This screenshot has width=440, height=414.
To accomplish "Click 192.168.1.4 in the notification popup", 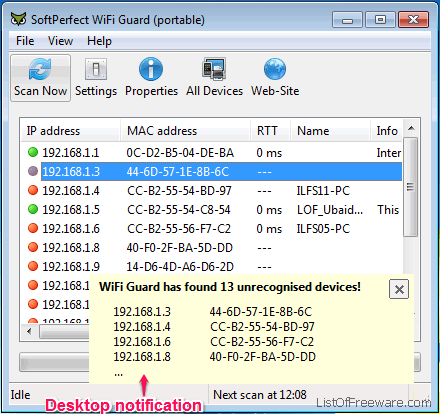I will [142, 327].
